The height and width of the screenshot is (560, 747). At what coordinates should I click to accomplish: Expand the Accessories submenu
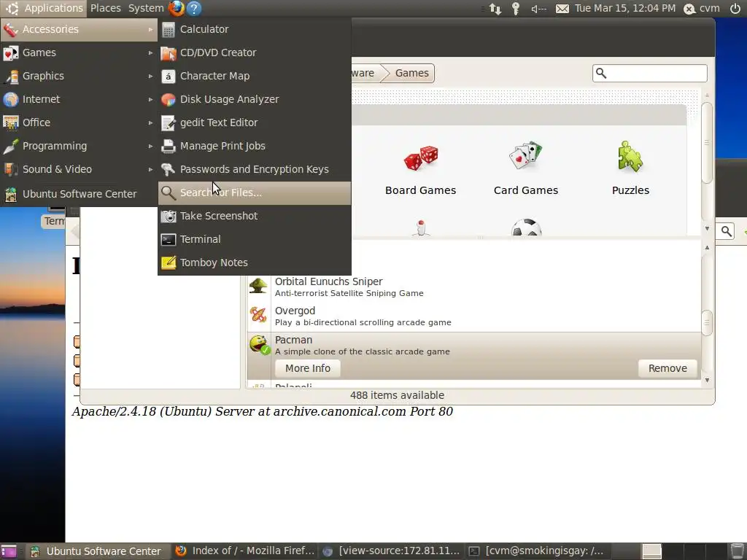(x=79, y=29)
